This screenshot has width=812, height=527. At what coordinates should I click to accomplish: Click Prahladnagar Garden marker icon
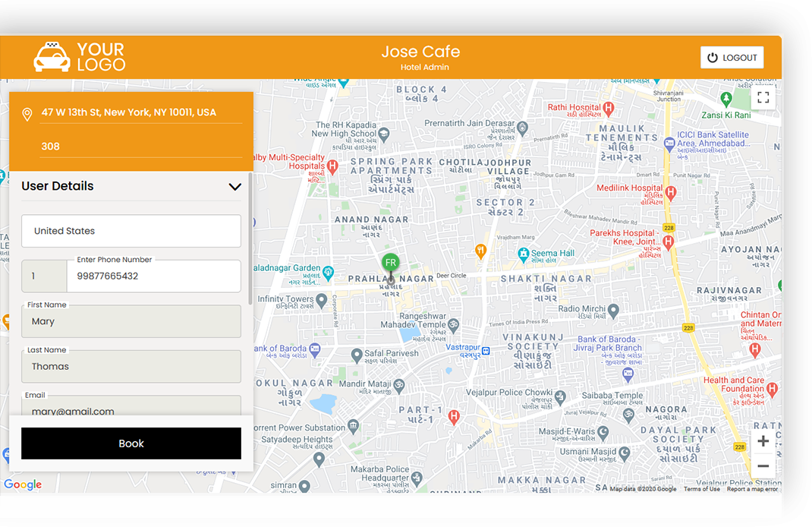(x=328, y=272)
